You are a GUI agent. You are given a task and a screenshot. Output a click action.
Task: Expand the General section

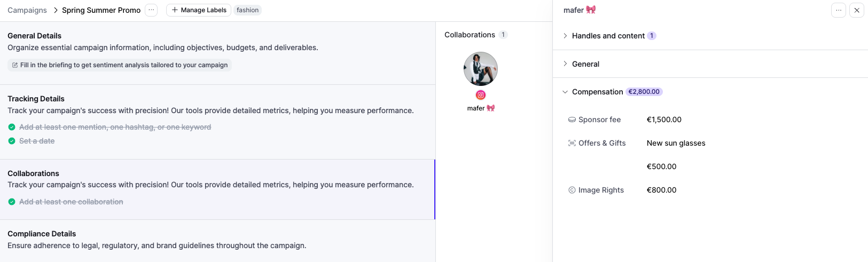tap(565, 64)
